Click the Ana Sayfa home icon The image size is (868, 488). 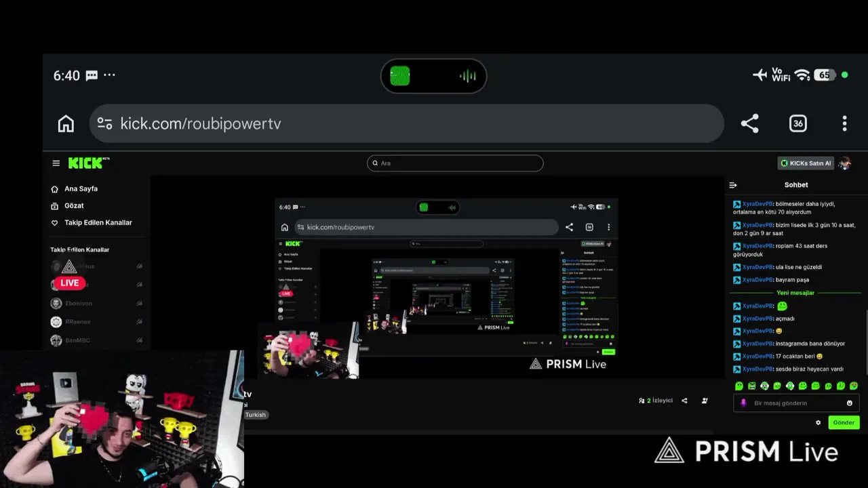pos(55,189)
